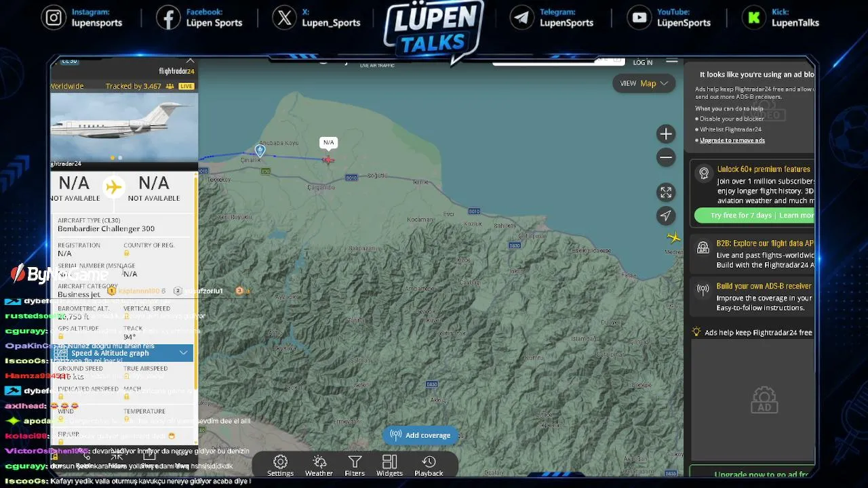868x488 pixels.
Task: Click the Kick icon in stream header
Action: (754, 18)
